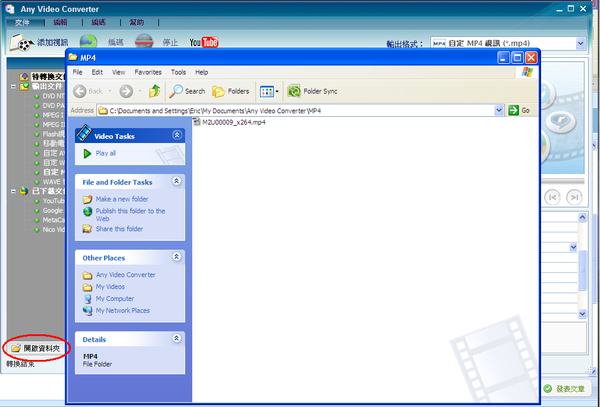Screen dimensions: 600x407
Task: Click the settings panel scroll down arrow
Action: [582, 314]
